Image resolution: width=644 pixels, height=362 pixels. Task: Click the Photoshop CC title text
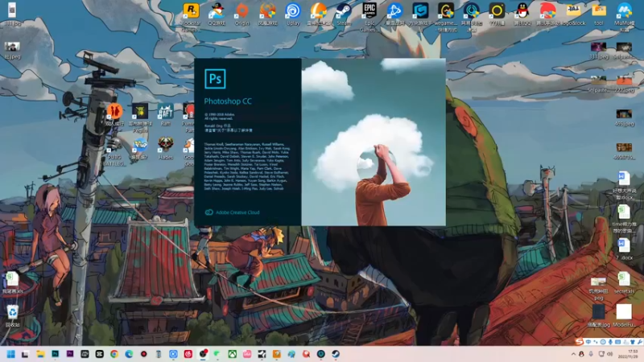228,101
